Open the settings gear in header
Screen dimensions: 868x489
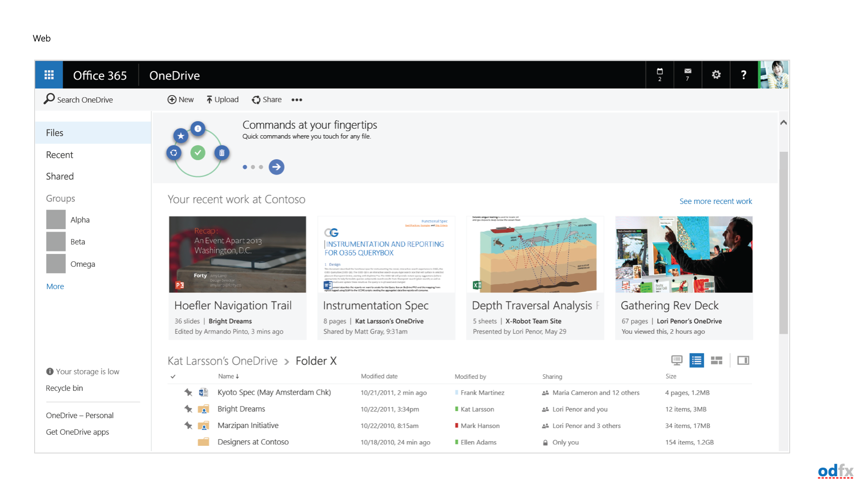(x=716, y=75)
